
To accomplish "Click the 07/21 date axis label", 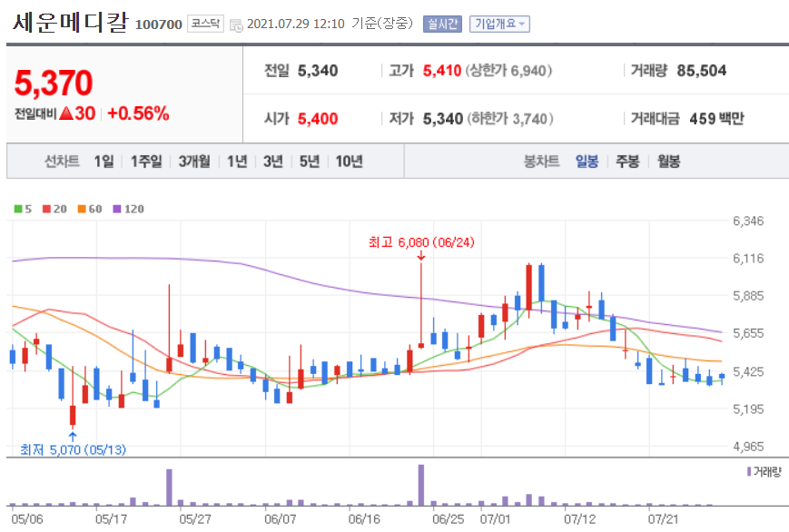I will 663,519.
